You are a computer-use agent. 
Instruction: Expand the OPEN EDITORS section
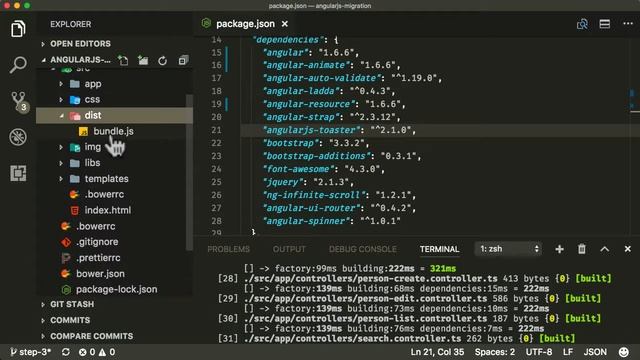(x=80, y=44)
